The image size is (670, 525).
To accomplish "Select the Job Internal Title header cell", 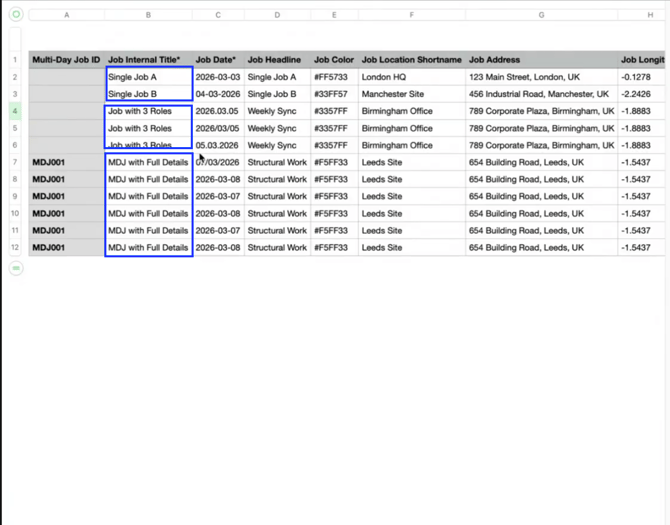I will coord(149,60).
